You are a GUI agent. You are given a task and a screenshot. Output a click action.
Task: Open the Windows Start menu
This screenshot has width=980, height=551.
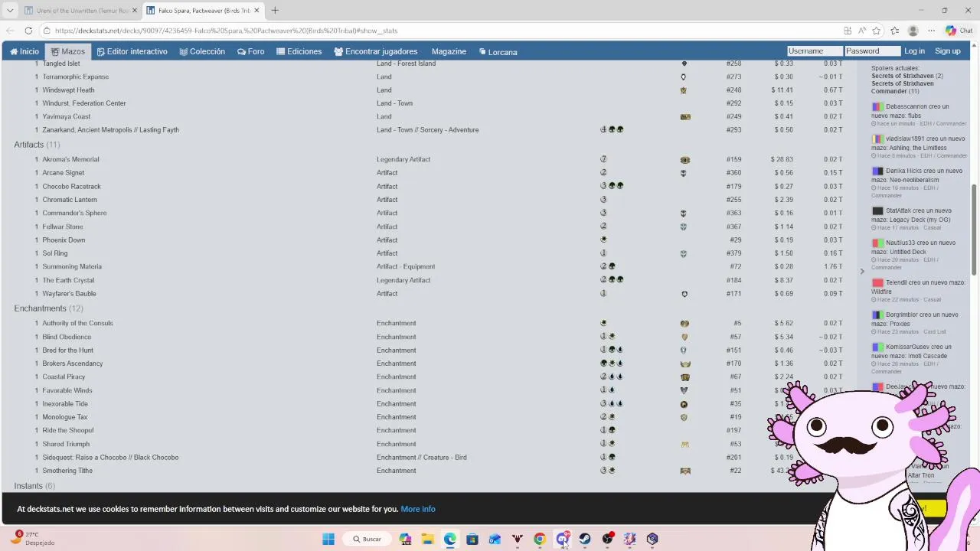328,539
